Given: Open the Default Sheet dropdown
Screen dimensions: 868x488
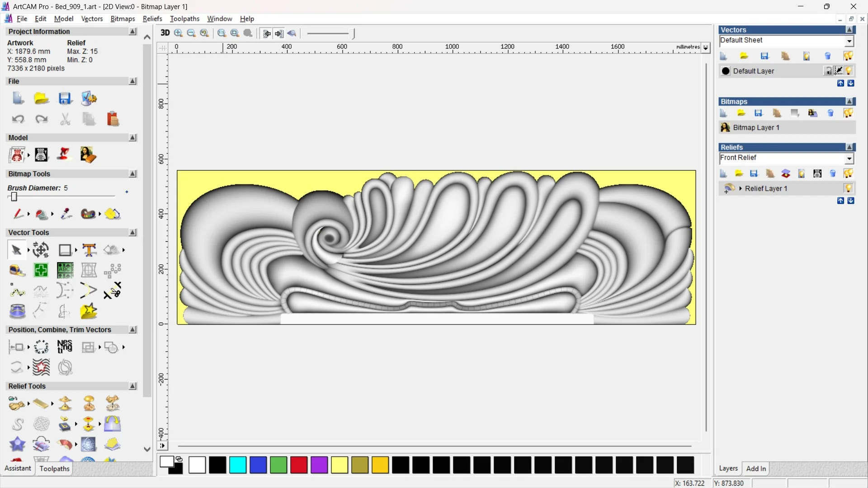Looking at the screenshot, I should [x=849, y=41].
